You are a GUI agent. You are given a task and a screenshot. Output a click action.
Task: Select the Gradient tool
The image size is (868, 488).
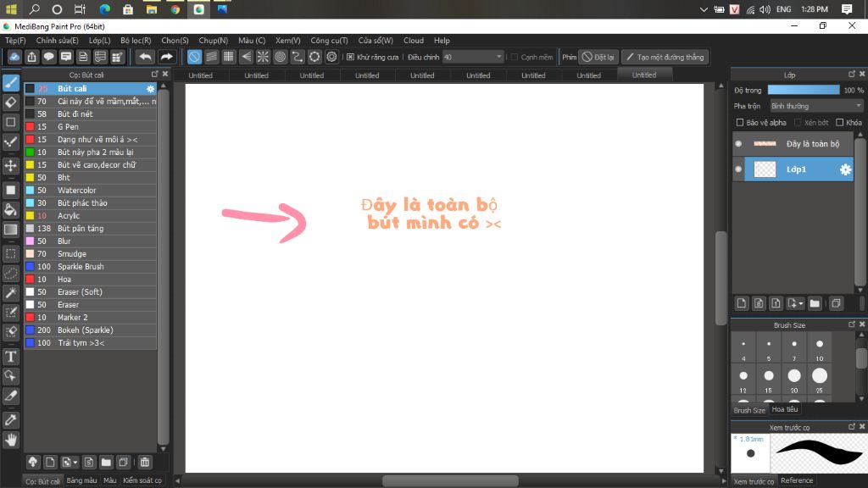[10, 229]
